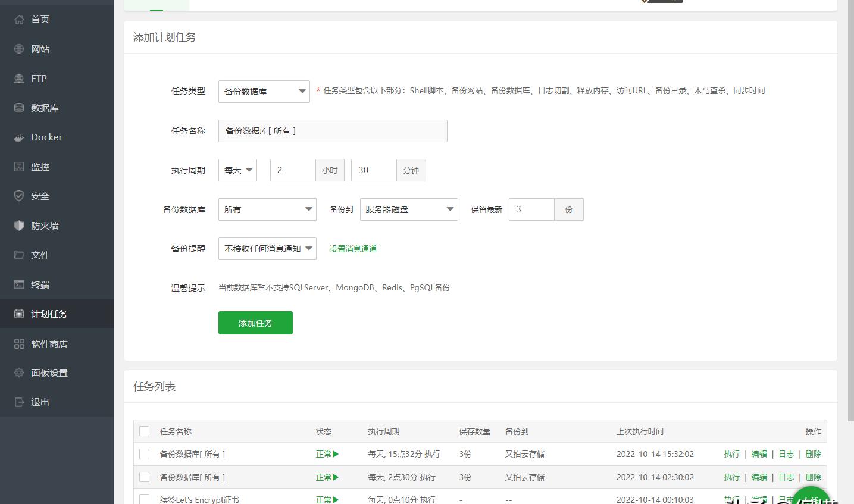
Task: Click the green 添加任务 button
Action: click(x=255, y=323)
